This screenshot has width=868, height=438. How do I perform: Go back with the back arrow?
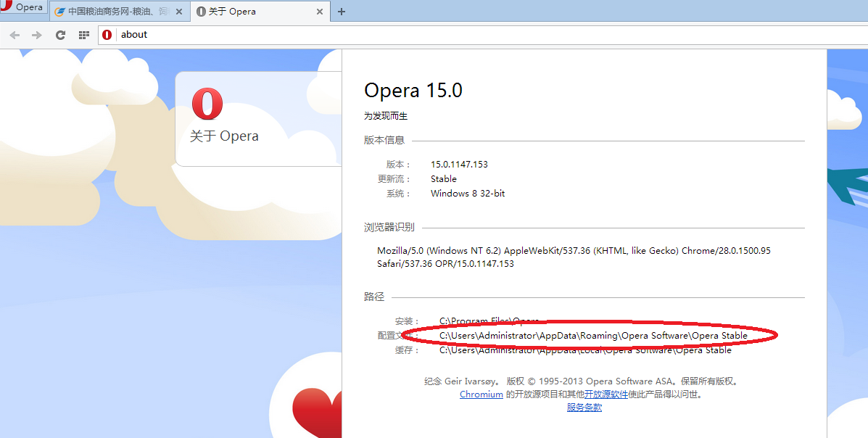tap(15, 35)
